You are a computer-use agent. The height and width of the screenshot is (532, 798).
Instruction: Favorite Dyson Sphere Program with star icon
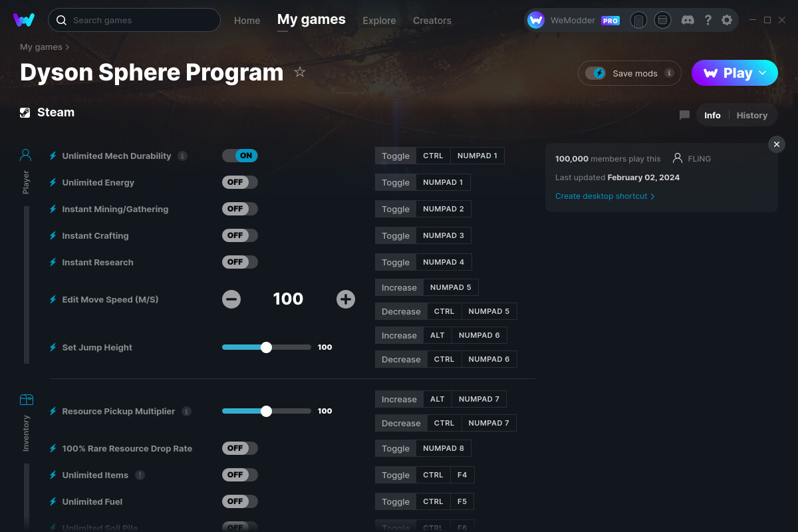tap(300, 72)
